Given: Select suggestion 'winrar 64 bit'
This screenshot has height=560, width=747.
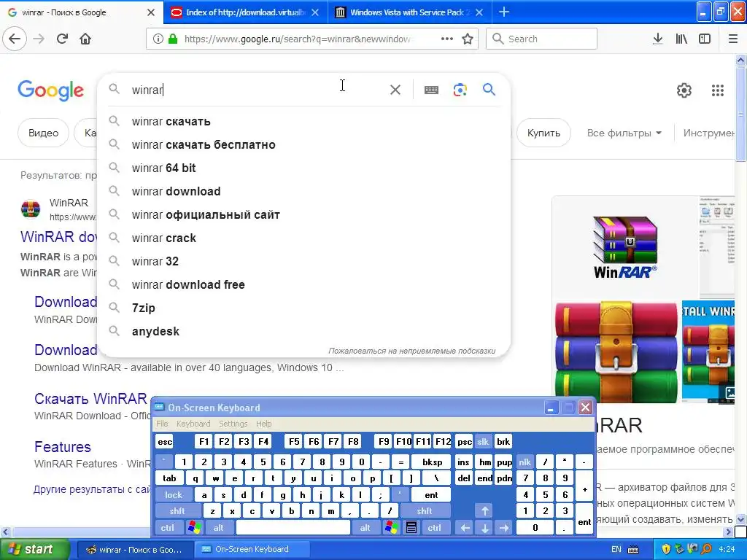Looking at the screenshot, I should [x=303, y=168].
